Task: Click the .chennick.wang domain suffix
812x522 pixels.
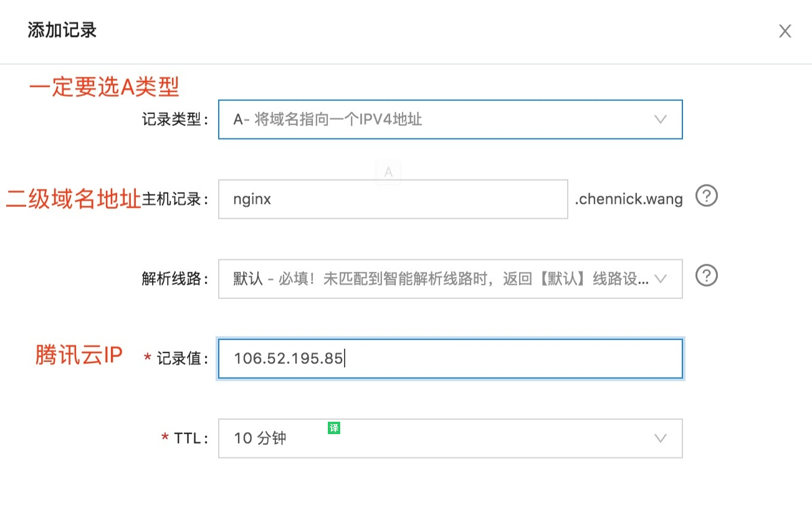Action: coord(629,198)
